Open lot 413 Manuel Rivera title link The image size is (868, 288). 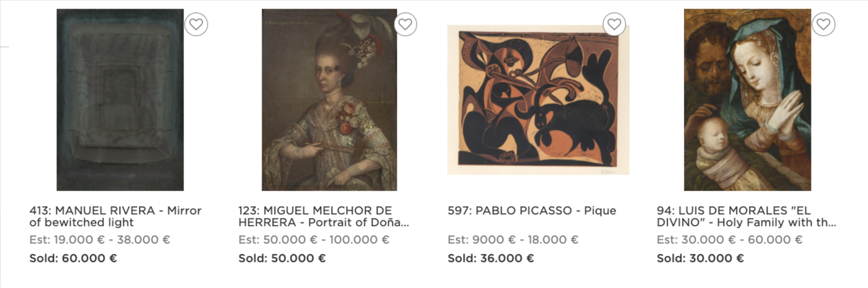[115, 216]
